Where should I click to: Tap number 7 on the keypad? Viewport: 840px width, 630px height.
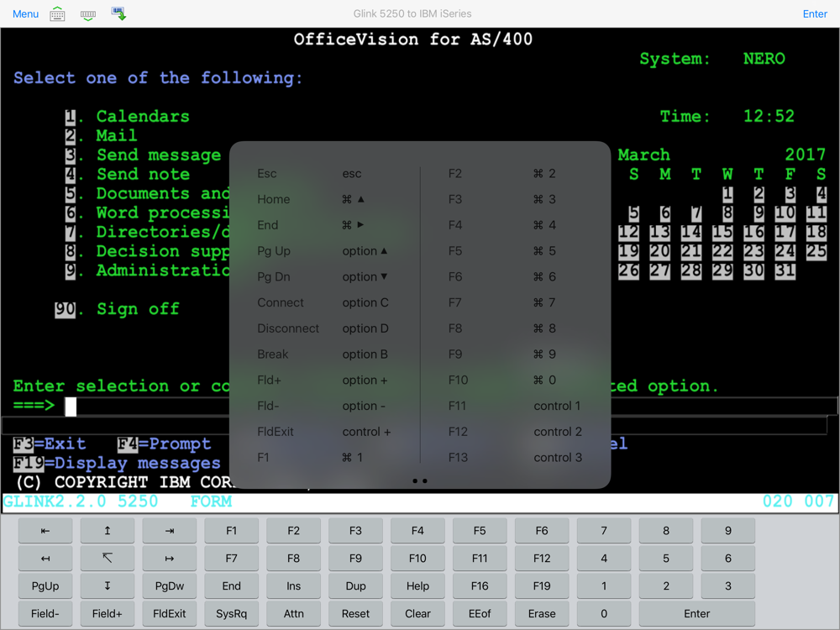click(604, 531)
